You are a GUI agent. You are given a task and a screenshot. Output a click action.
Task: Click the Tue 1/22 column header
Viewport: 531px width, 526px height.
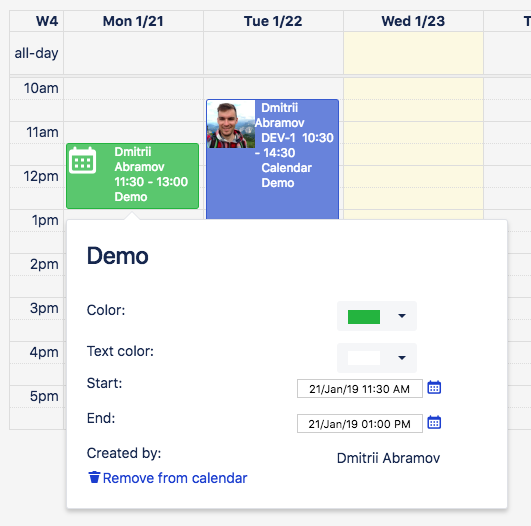(273, 21)
